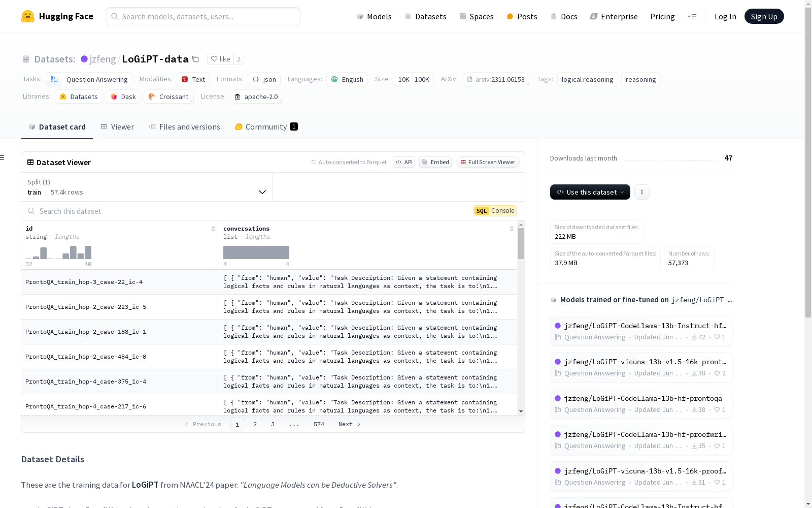Open the Docs page
The height and width of the screenshot is (508, 812).
564,16
